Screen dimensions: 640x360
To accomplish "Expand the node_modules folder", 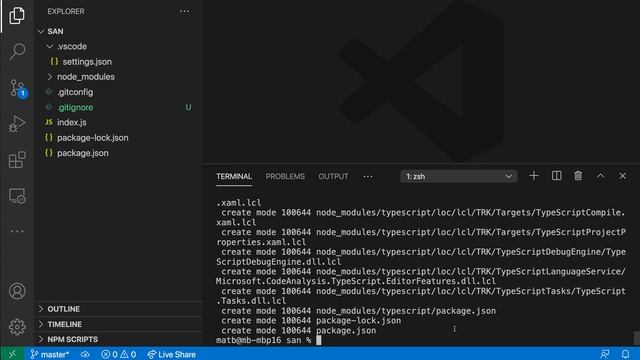I will 49,77.
